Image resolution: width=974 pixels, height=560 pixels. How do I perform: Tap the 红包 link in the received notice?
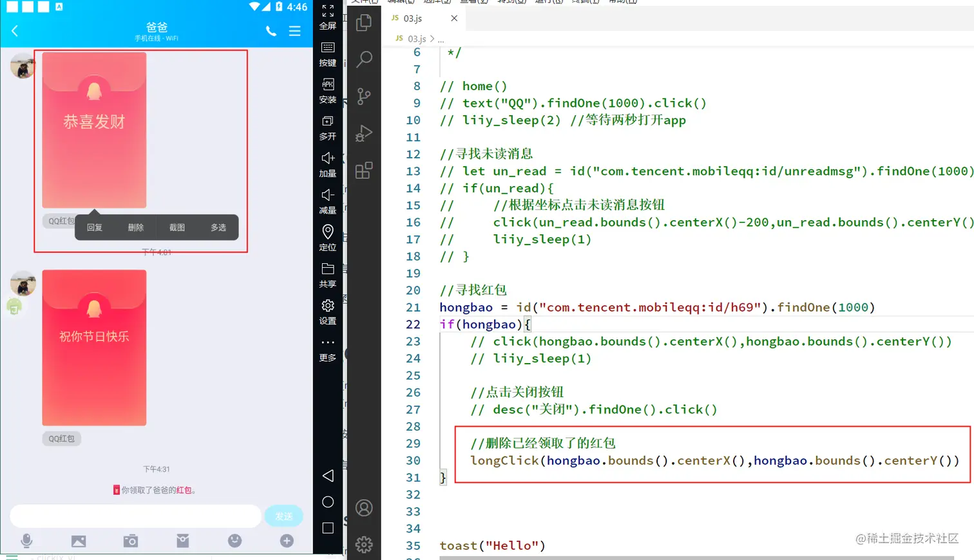tap(184, 490)
